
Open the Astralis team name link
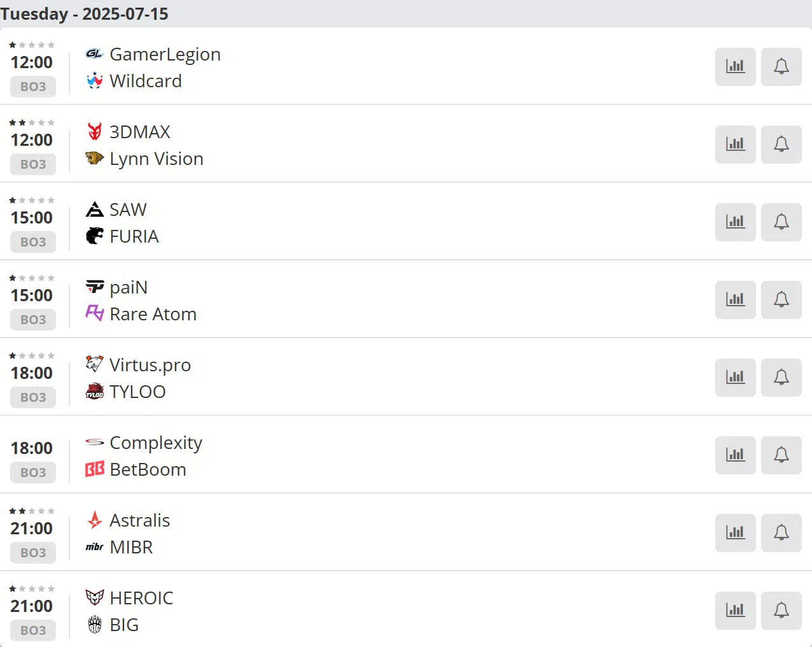point(139,520)
